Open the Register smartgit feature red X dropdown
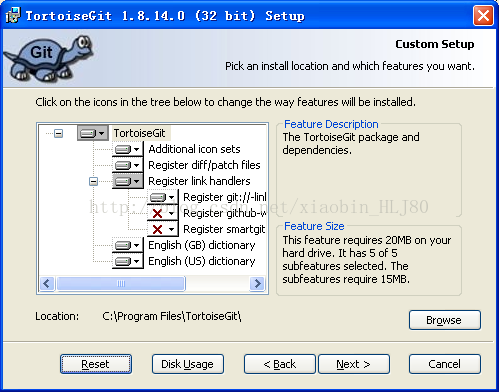 point(163,229)
